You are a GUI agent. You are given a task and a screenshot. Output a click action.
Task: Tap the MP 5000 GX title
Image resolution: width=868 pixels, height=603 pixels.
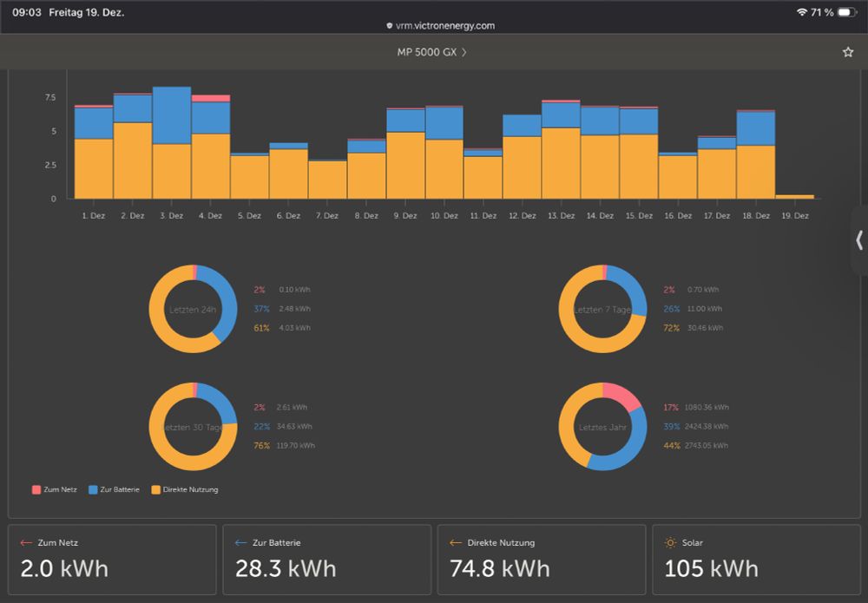coord(427,52)
